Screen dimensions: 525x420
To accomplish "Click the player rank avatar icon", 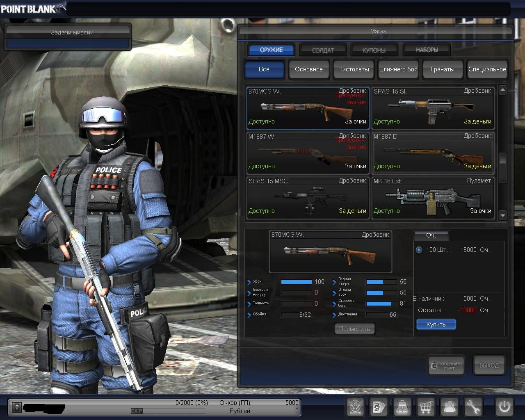I will click(17, 407).
